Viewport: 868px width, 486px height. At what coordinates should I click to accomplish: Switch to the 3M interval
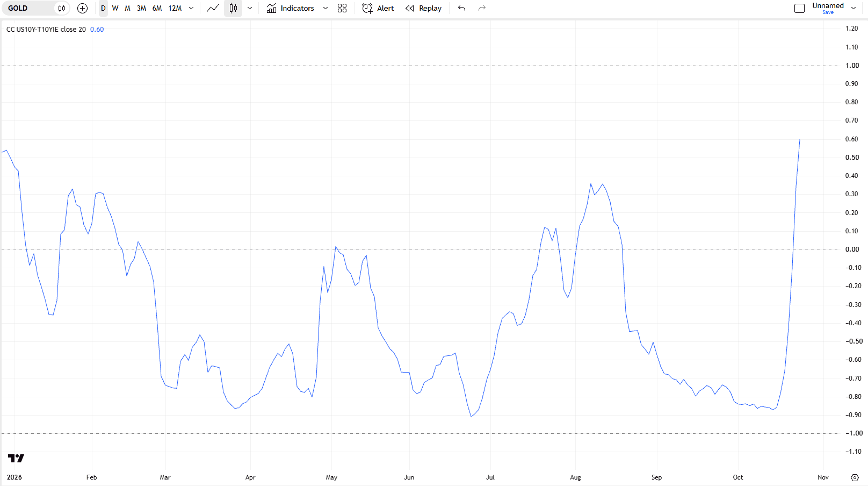[x=141, y=8]
